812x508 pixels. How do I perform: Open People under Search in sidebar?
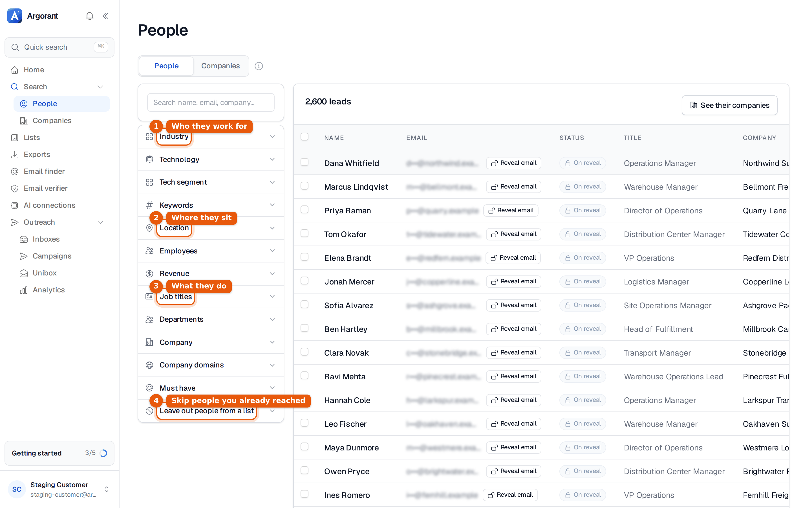pyautogui.click(x=62, y=104)
